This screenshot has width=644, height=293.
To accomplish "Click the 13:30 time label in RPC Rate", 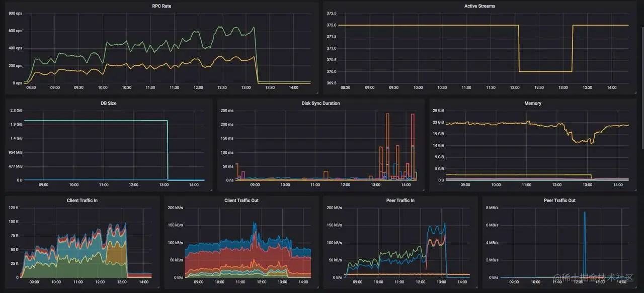I will [270, 87].
